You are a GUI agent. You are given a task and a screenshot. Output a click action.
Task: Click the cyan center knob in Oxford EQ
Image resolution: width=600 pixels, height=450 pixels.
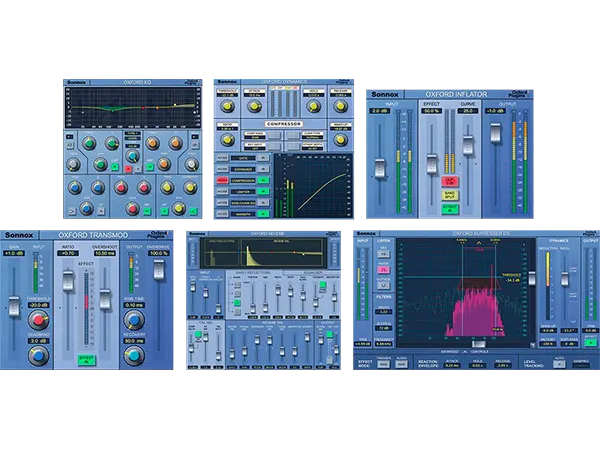click(132, 156)
